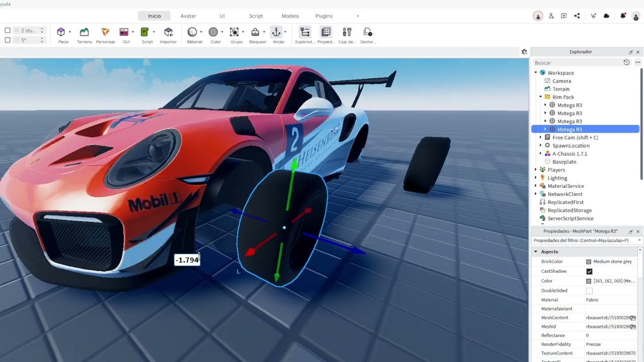Toggle the Propiedades panel button
The height and width of the screenshot is (362, 644).
326,32
